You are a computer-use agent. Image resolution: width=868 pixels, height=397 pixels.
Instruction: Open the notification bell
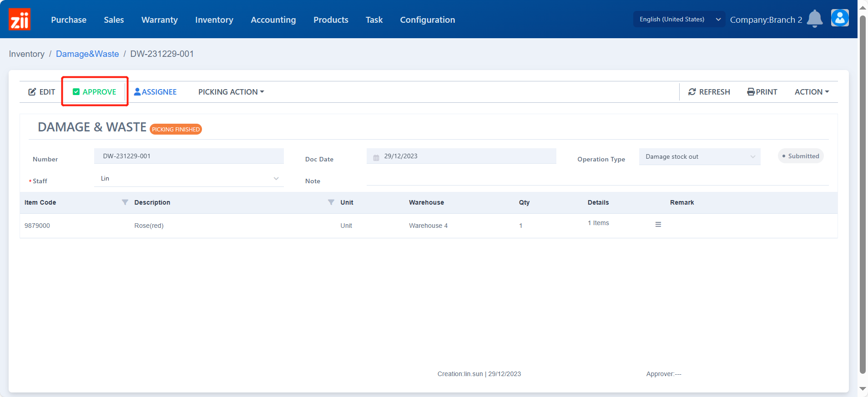click(814, 19)
